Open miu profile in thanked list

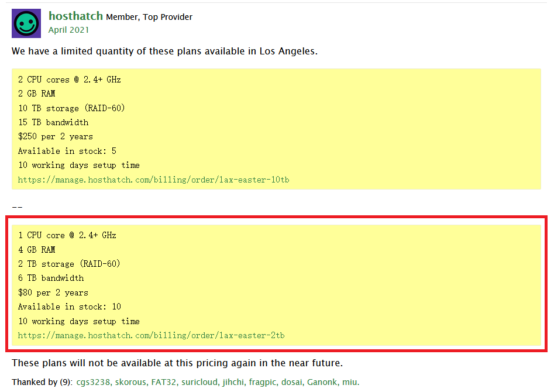click(x=350, y=382)
